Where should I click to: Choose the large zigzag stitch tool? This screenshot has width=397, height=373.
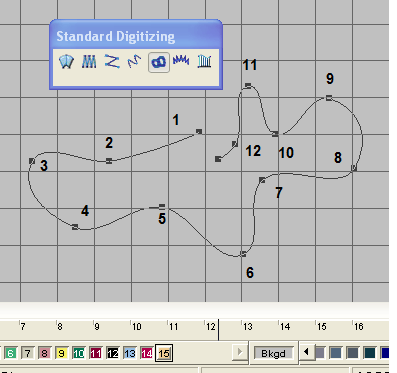tap(112, 62)
